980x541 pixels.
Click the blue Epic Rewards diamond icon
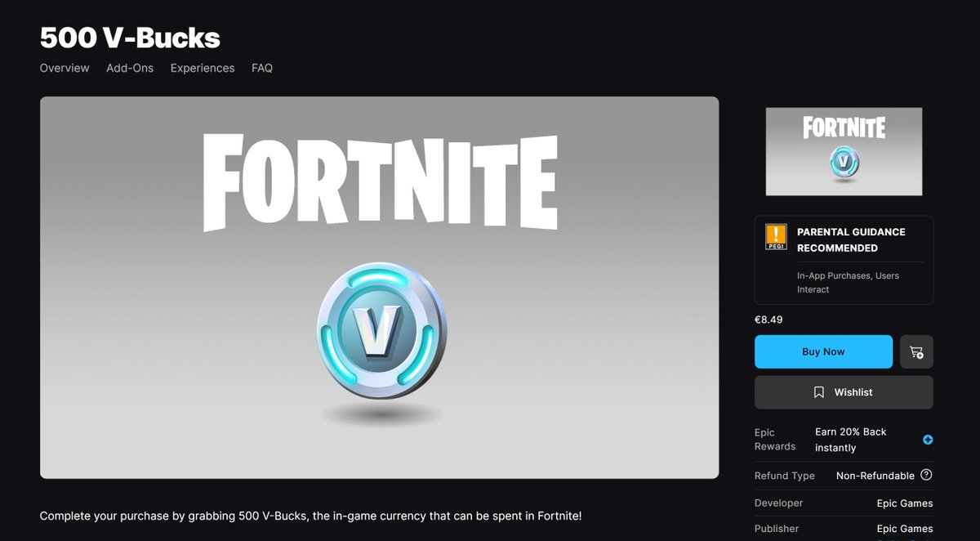coord(928,440)
